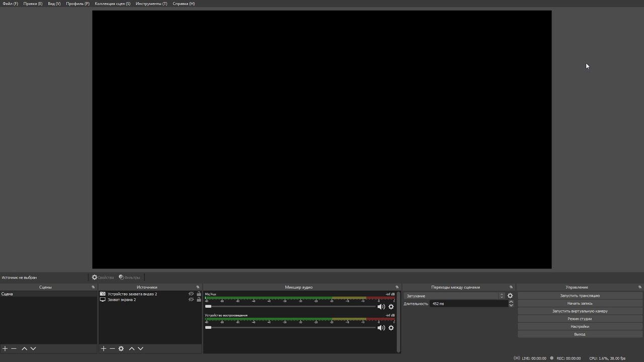Mute Устройство воспроизведения speaker icon

[381, 328]
